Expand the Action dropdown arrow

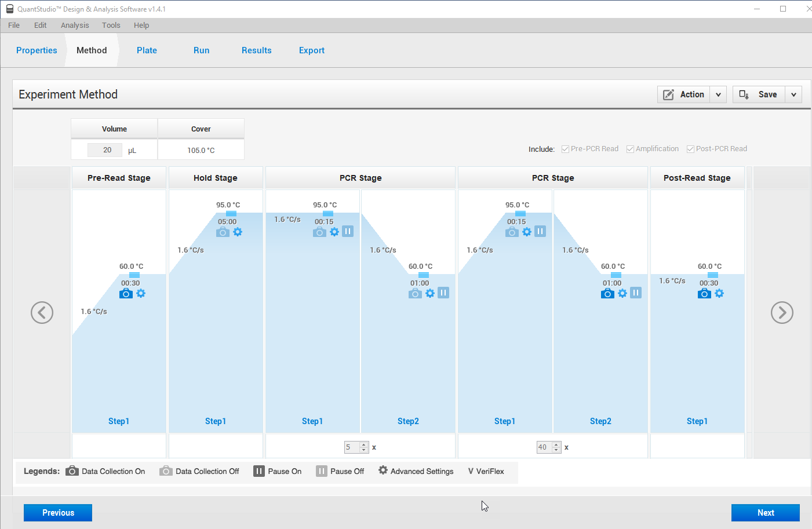point(718,94)
